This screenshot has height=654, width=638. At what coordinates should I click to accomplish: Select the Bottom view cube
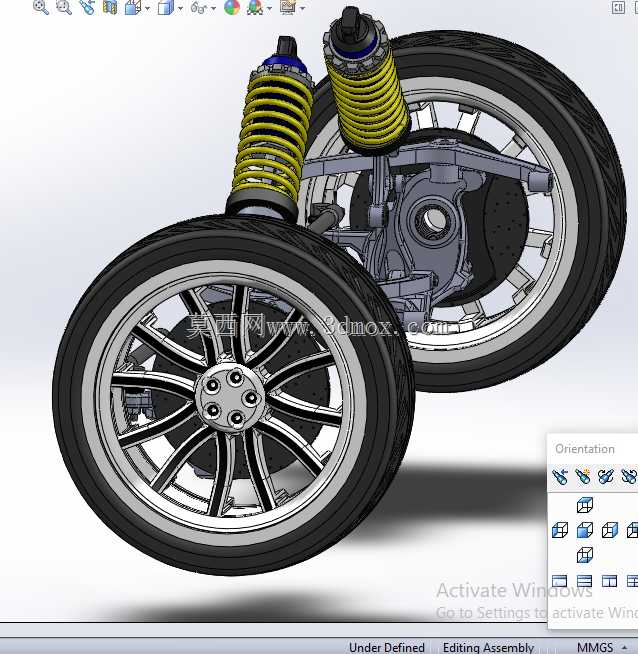(x=585, y=555)
